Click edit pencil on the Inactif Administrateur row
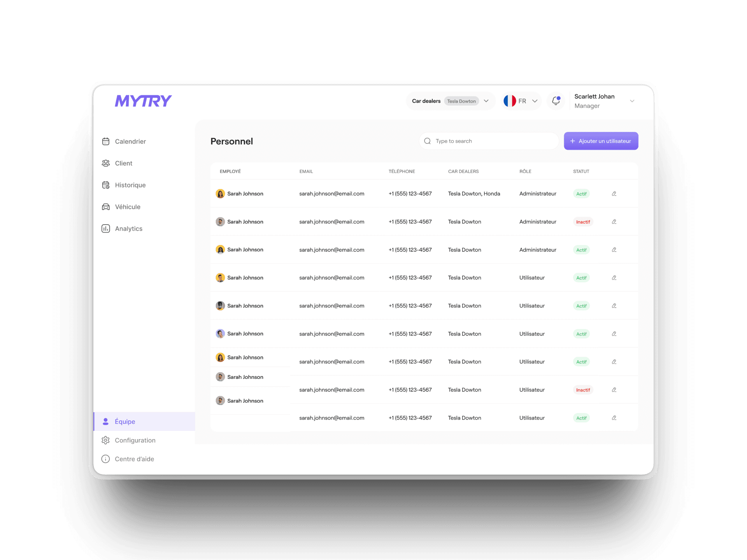The height and width of the screenshot is (560, 747). point(614,222)
